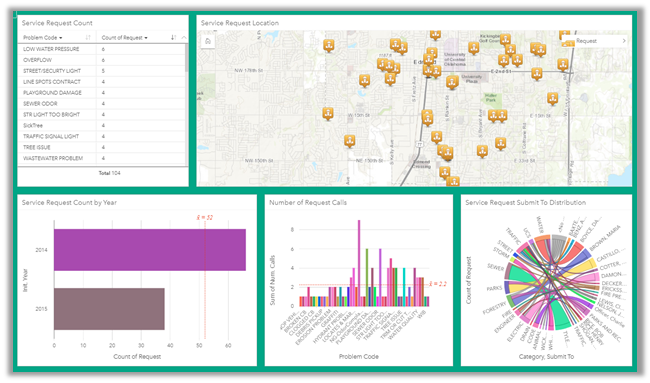The height and width of the screenshot is (383, 650).
Task: Select the STR LIGHT TOO BRIGHT row
Action: [102, 114]
